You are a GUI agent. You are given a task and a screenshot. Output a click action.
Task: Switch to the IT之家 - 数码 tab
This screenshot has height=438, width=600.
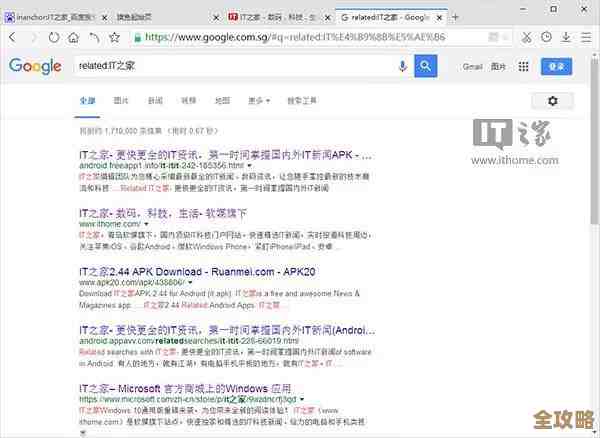[x=276, y=17]
